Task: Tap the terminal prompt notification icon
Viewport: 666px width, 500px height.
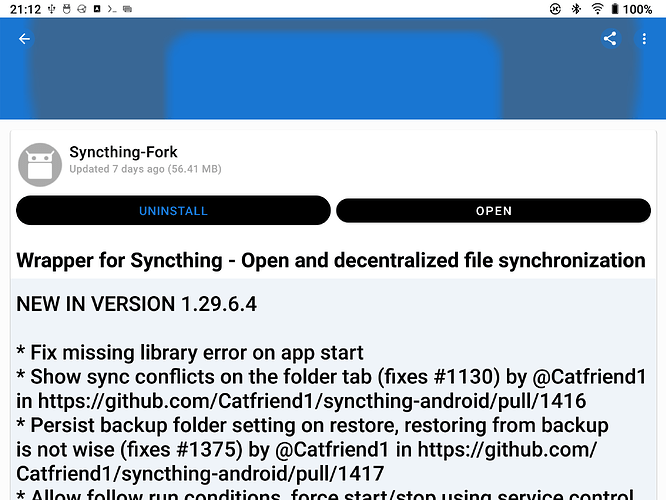Action: point(112,9)
